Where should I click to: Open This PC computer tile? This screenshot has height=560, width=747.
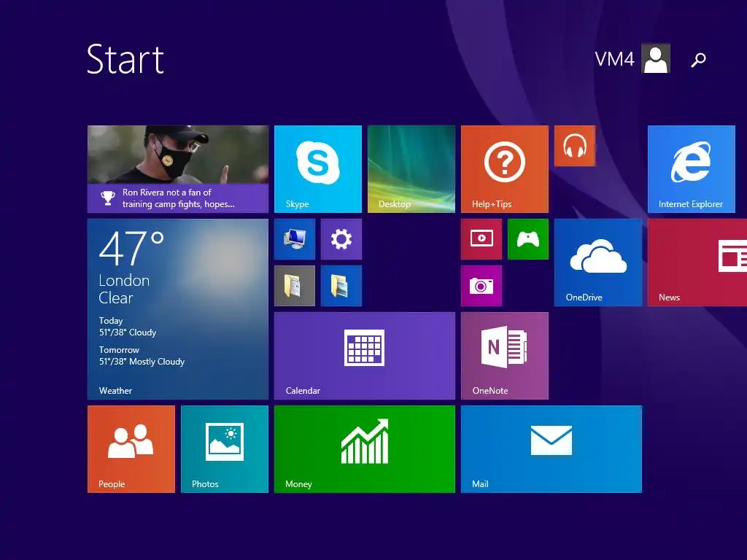295,239
